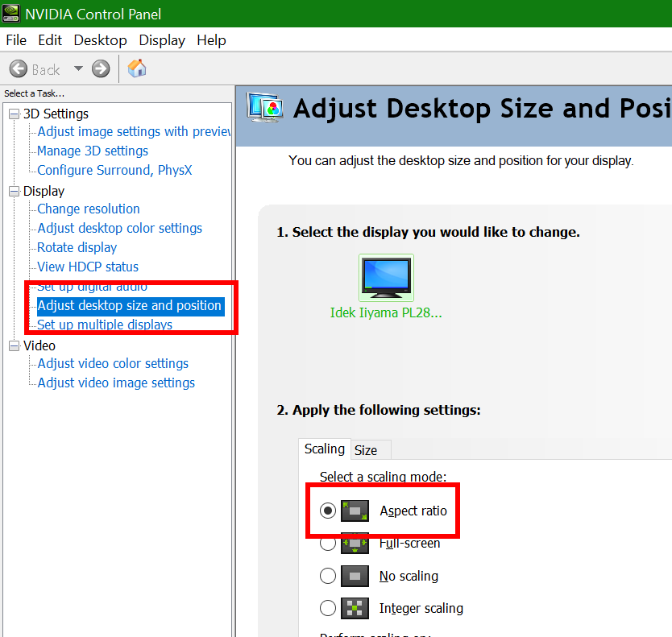
Task: Open Configure Surround, PhysX
Action: coord(114,170)
